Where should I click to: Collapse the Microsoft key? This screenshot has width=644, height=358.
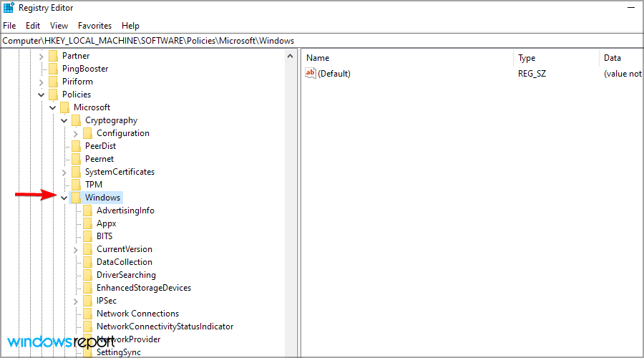[x=52, y=107]
